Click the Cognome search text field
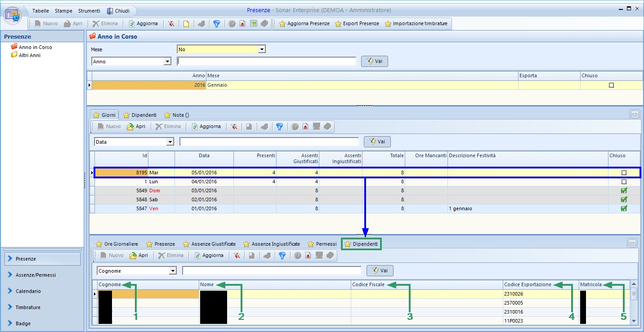Screen dimensions: 644x332 pyautogui.click(x=272, y=271)
